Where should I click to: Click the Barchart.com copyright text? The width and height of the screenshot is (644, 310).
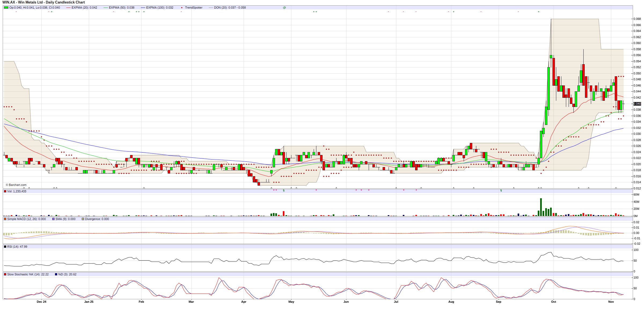coord(16,185)
